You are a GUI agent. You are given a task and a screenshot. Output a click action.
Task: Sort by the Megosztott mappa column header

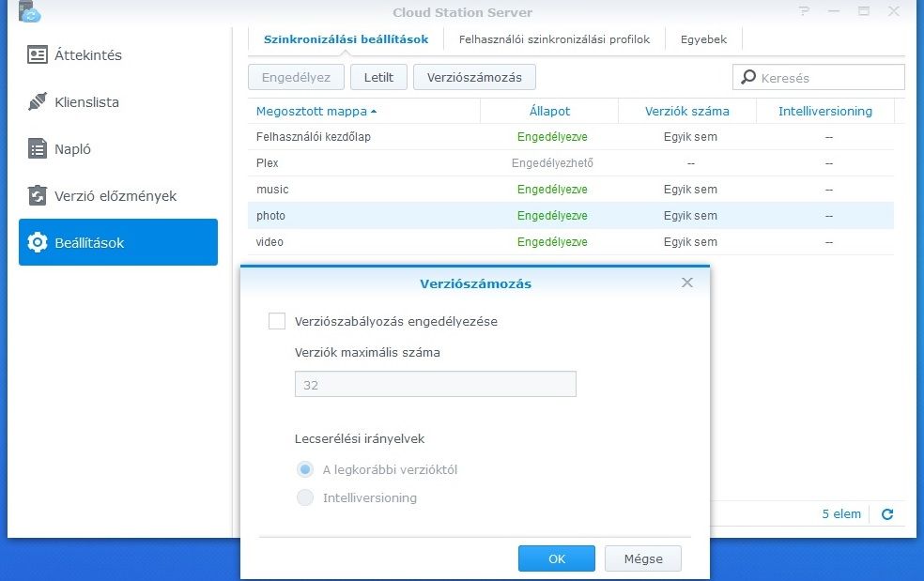310,111
